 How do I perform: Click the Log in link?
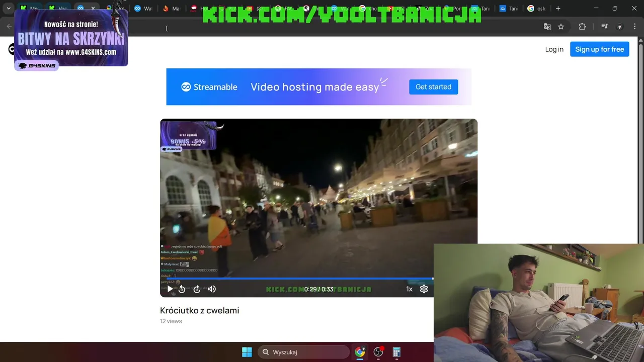coord(554,49)
